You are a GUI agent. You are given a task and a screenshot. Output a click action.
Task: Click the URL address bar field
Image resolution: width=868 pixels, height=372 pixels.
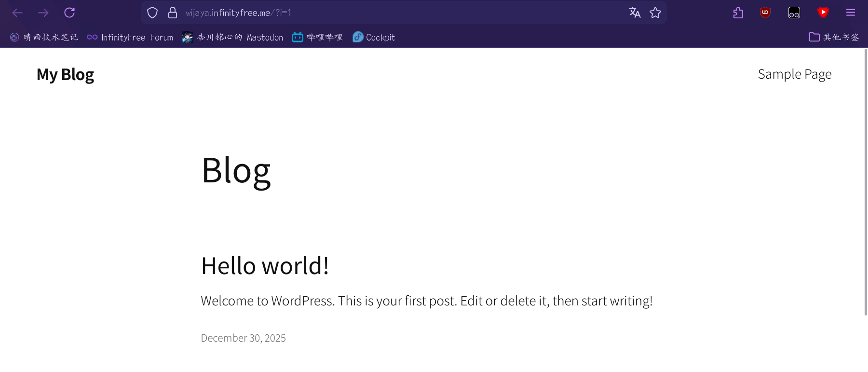pos(386,13)
